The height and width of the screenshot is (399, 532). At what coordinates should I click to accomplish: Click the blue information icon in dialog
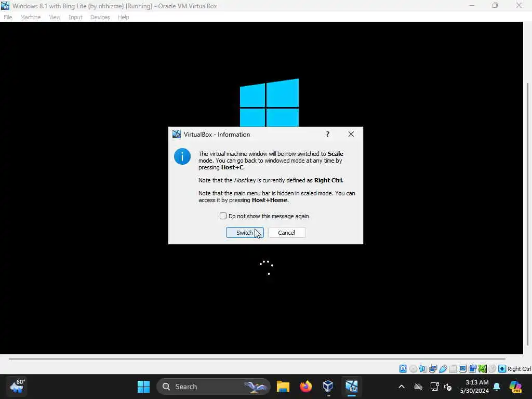(x=182, y=156)
